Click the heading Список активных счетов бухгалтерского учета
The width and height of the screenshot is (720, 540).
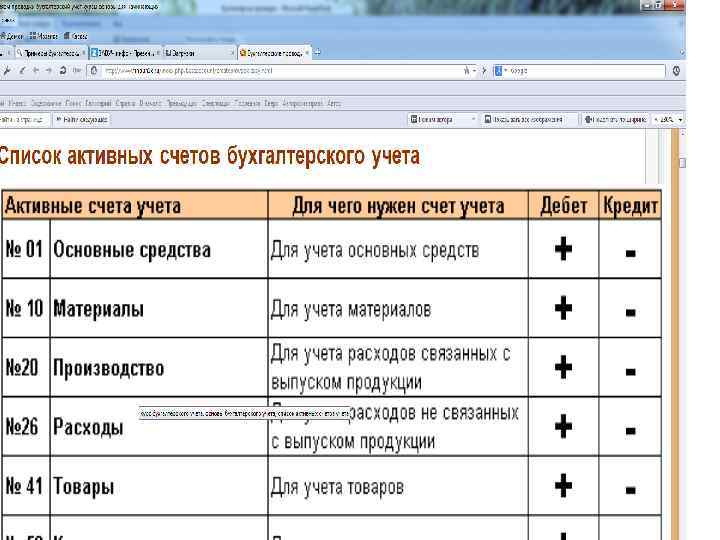click(209, 156)
